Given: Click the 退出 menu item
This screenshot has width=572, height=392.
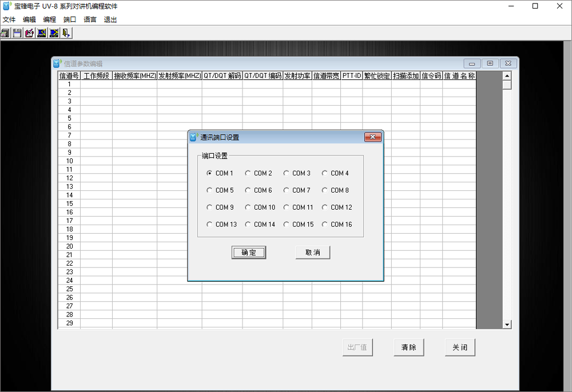Looking at the screenshot, I should point(110,19).
